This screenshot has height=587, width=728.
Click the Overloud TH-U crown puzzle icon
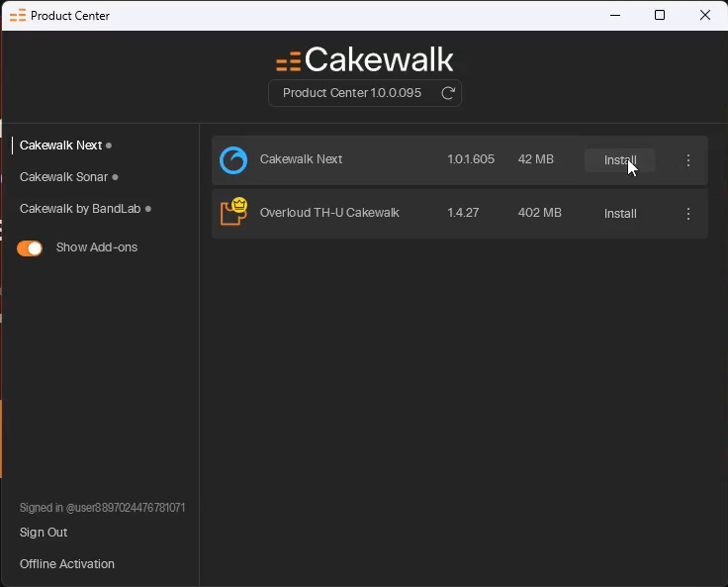tap(233, 212)
